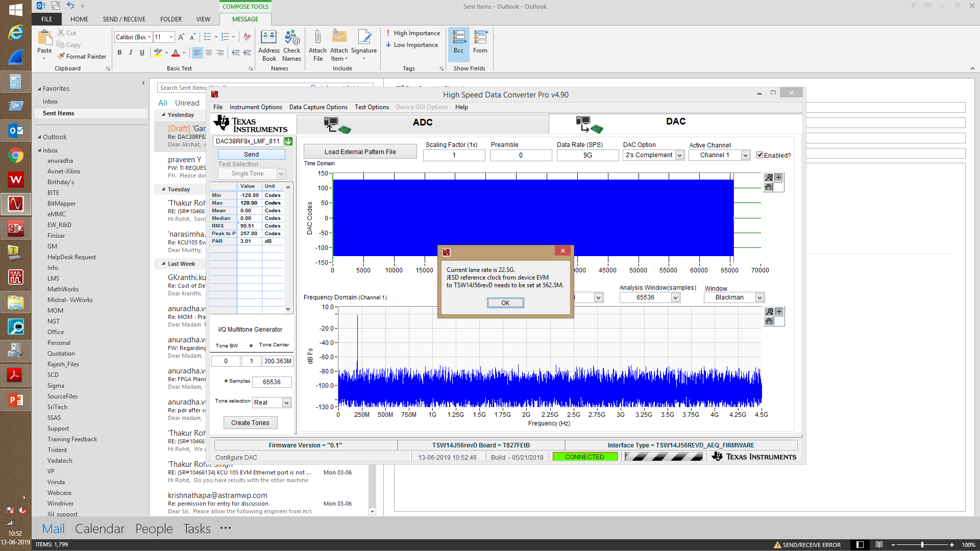
Task: Open Google Chrome from the taskbar
Action: [x=15, y=156]
